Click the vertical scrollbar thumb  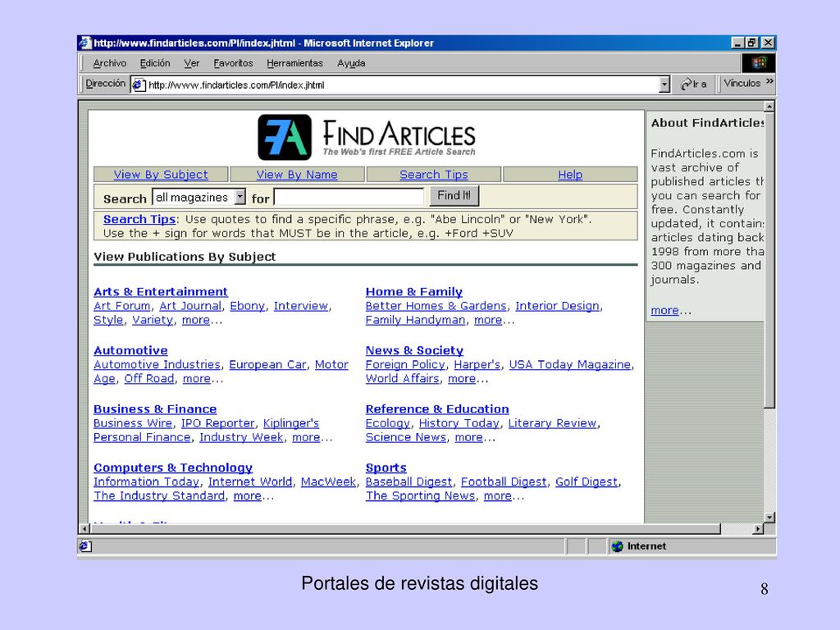769,260
